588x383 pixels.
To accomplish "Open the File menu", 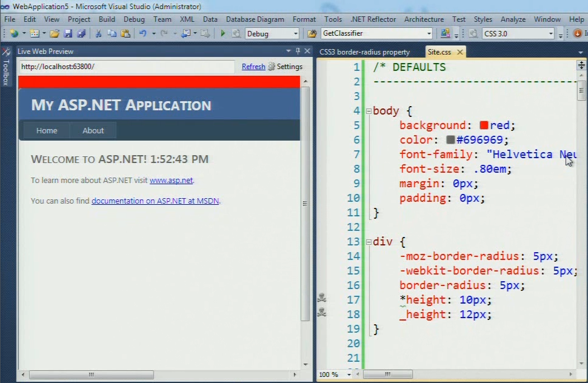I will click(x=10, y=19).
